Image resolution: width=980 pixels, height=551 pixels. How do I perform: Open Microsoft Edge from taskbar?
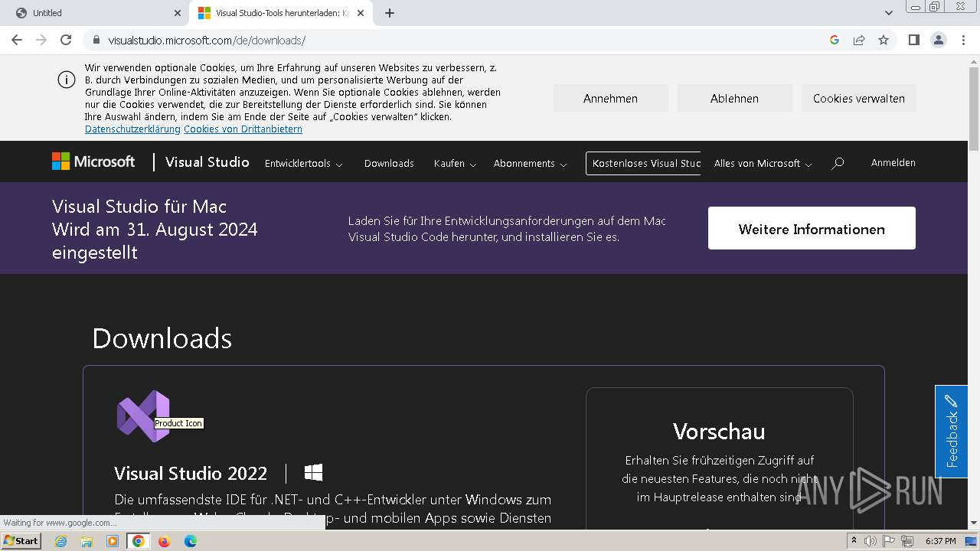pyautogui.click(x=190, y=541)
